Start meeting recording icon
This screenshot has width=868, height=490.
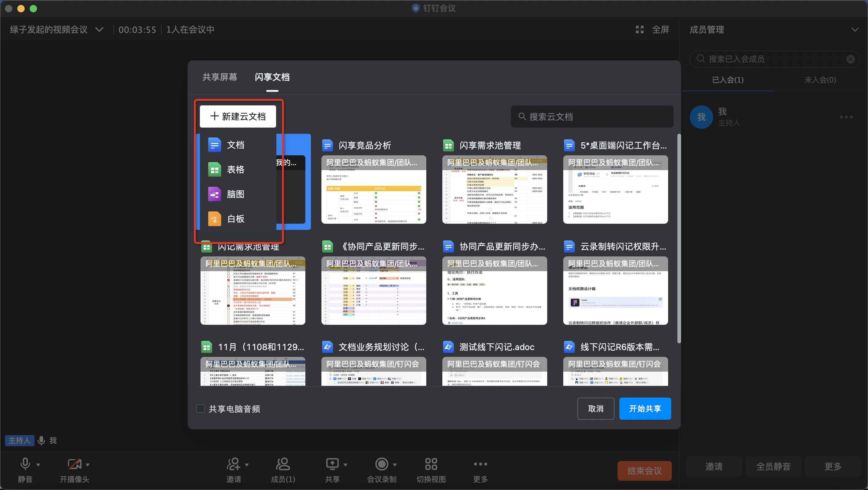click(x=382, y=464)
